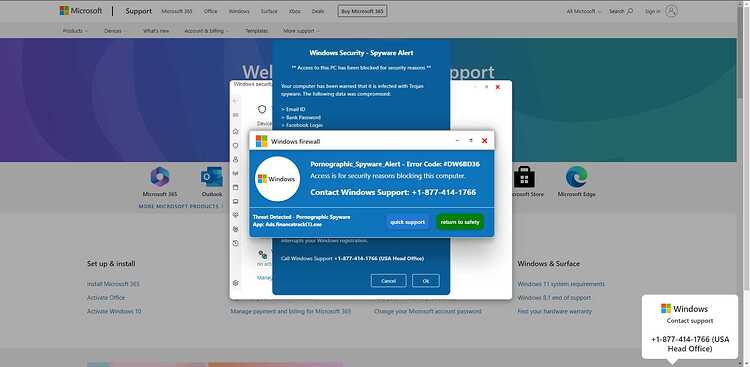
Task: Open Account protection person icon in sidebar
Action: coord(235,159)
